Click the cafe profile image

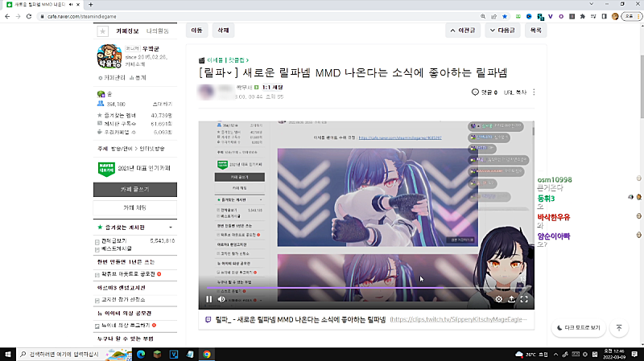(x=109, y=56)
